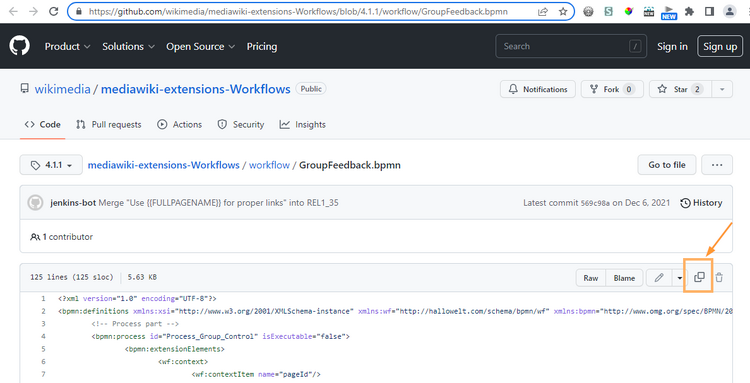Expand the star lists dropdown arrow
Viewport: 750px width, 383px height.
[722, 89]
